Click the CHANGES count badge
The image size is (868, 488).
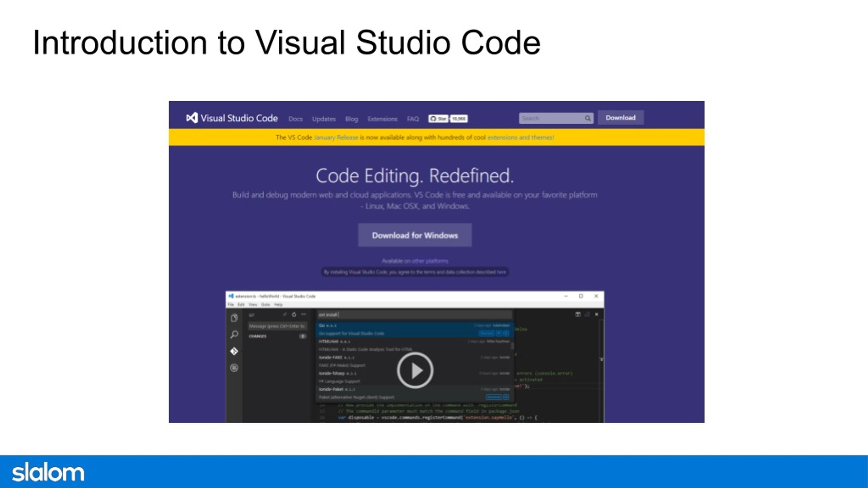(x=303, y=336)
